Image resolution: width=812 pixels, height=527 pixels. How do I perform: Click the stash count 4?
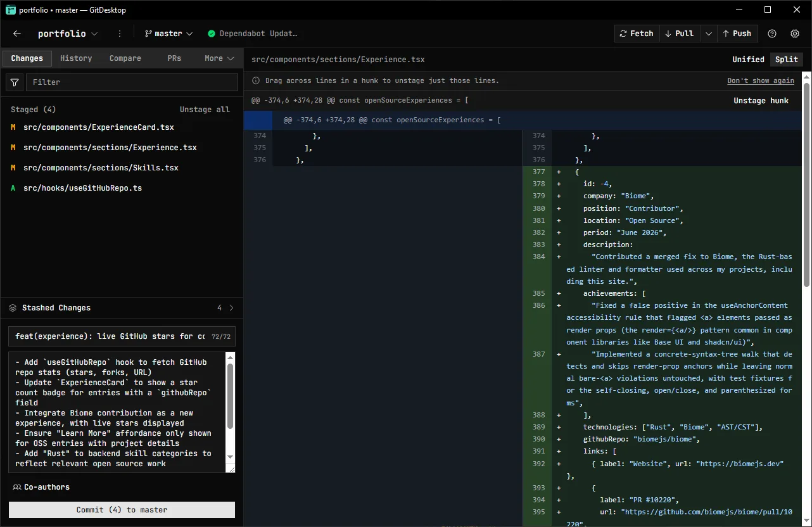coord(220,308)
